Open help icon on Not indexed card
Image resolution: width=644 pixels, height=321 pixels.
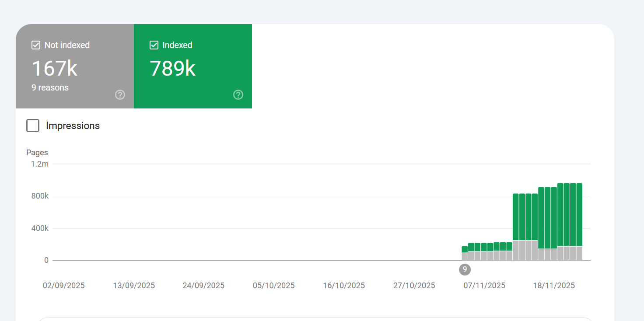coord(120,94)
